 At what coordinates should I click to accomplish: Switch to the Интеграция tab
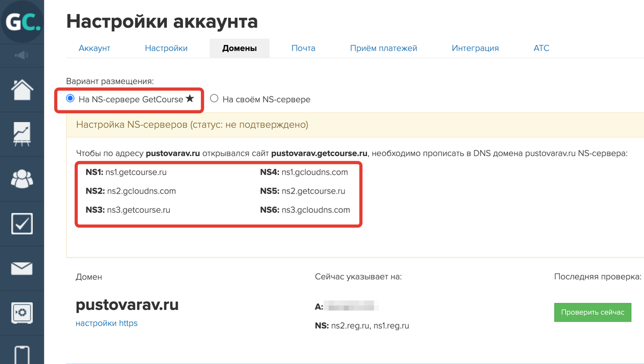pos(475,48)
